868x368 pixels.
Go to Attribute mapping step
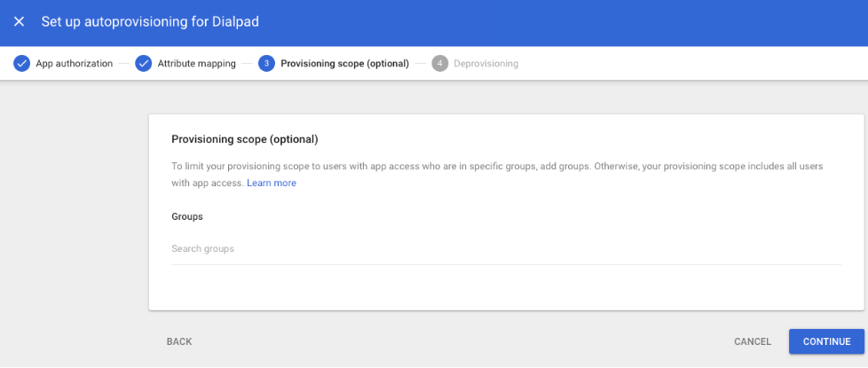pos(196,64)
